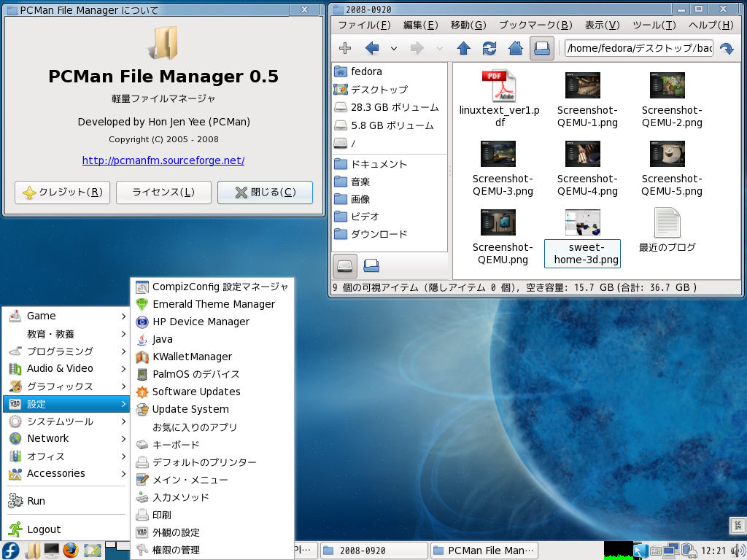Image resolution: width=747 pixels, height=560 pixels.
Task: Open the 表示(V) menu
Action: click(602, 25)
